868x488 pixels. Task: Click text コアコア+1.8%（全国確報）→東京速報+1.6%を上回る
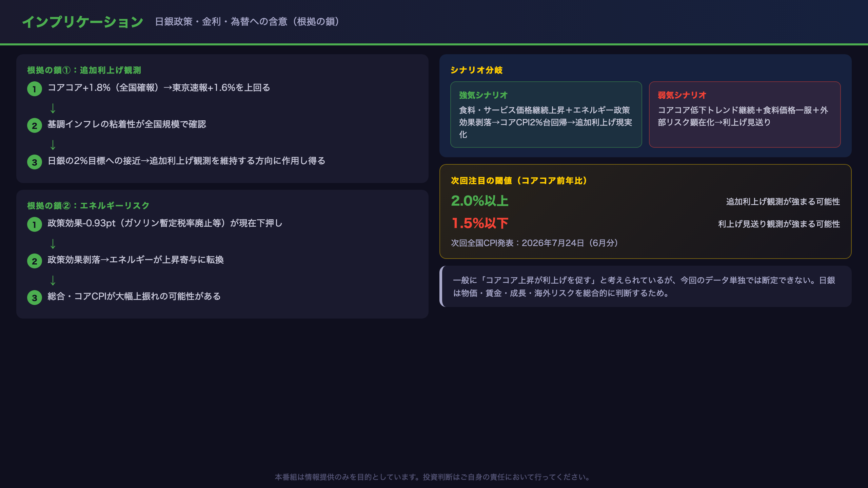[x=159, y=88]
